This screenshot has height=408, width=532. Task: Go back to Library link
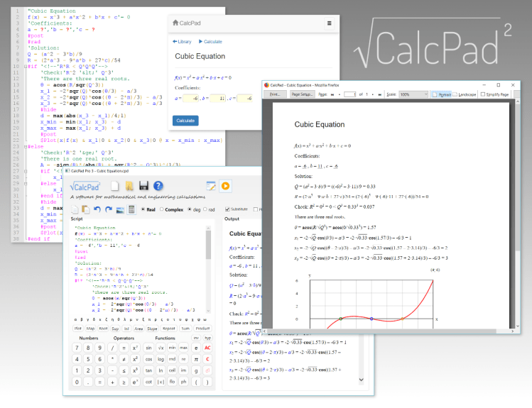(x=182, y=42)
